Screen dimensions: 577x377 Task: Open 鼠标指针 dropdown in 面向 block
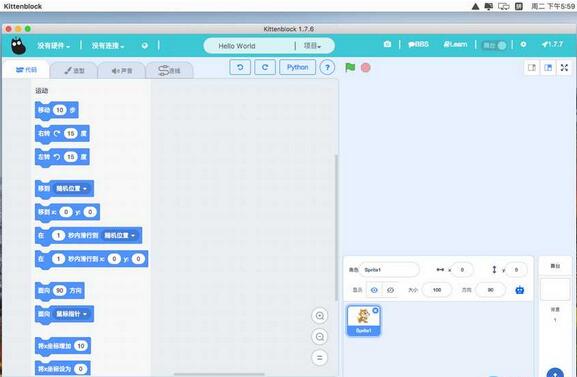coord(71,314)
